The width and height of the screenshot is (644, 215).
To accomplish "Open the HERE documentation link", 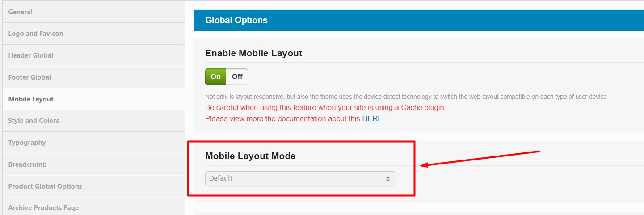I will [x=372, y=119].
